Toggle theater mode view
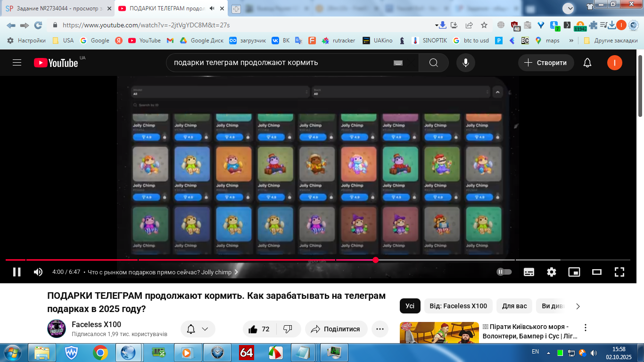Screen dimensions: 644x362 pyautogui.click(x=597, y=272)
